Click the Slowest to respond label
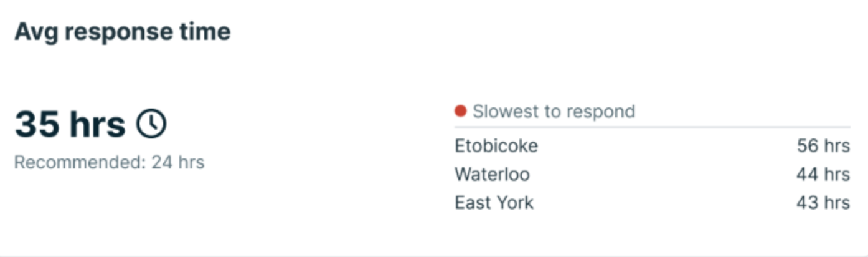This screenshot has height=257, width=868. point(554,111)
